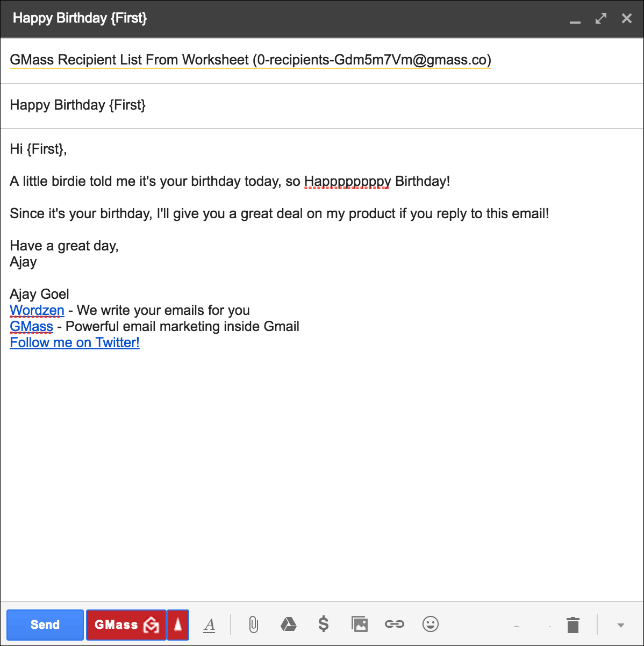This screenshot has width=644, height=646.
Task: Open text formatting options
Action: pyautogui.click(x=210, y=625)
